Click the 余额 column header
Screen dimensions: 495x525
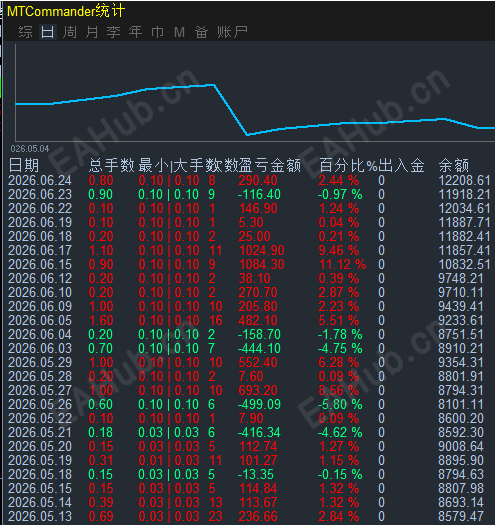pos(454,165)
